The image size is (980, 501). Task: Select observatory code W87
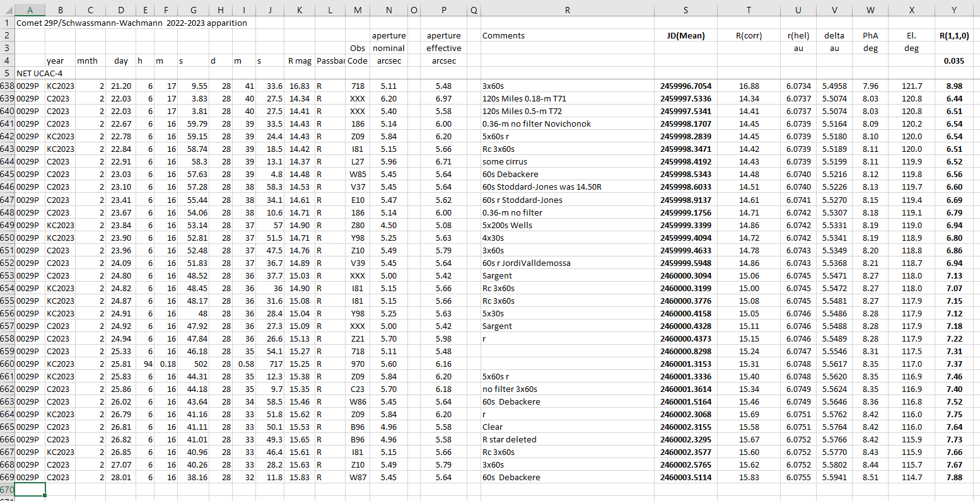click(358, 477)
